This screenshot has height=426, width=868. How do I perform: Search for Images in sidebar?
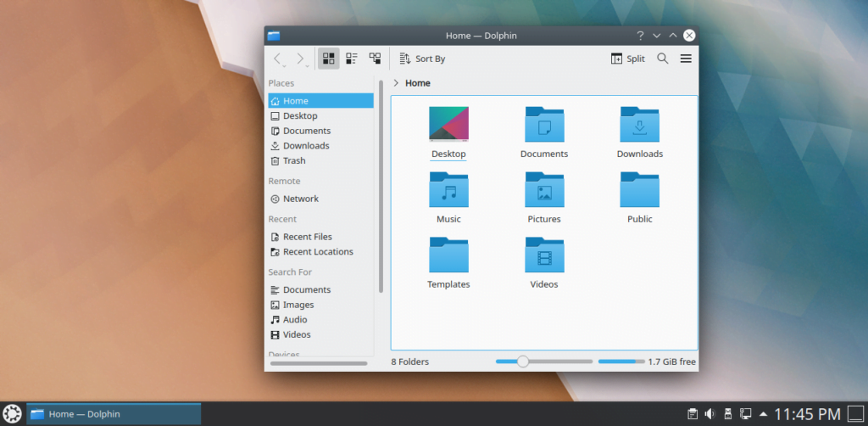pos(321,305)
